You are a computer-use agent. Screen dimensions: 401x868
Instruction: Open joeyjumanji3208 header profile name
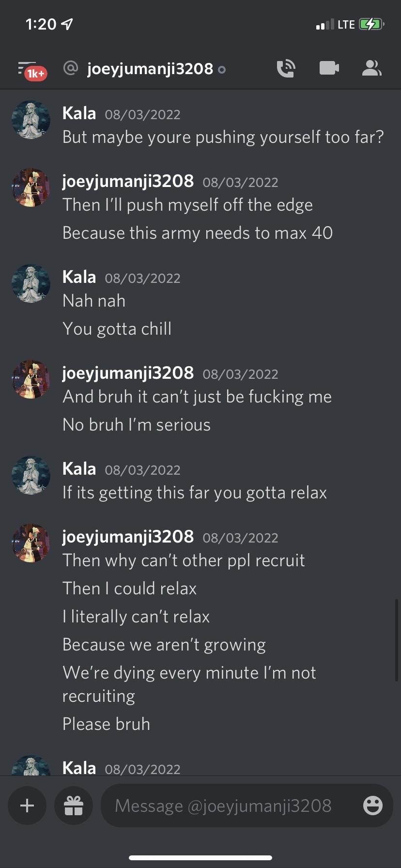[x=150, y=69]
